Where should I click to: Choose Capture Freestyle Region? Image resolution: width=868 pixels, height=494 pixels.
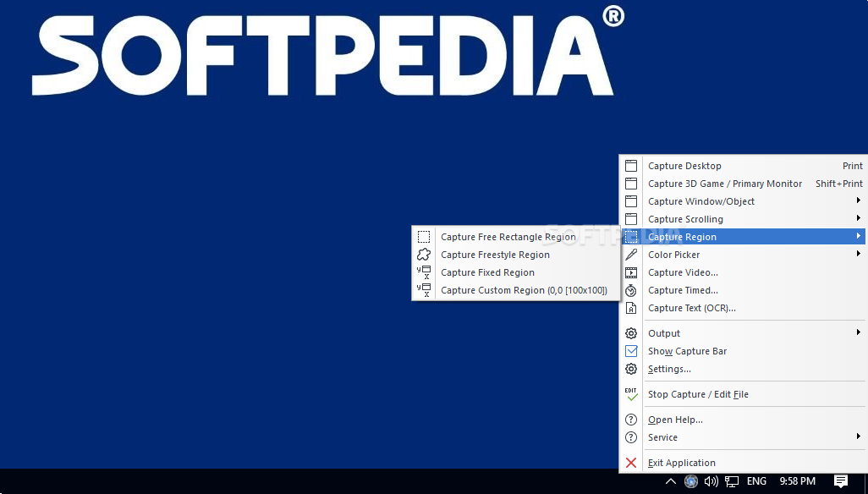pyautogui.click(x=516, y=255)
